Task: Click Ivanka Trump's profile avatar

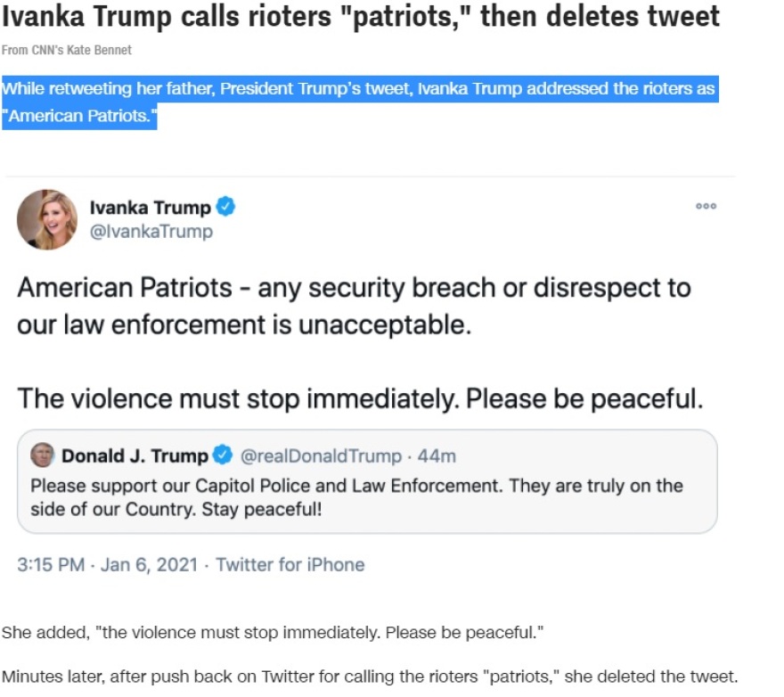Action: pyautogui.click(x=47, y=219)
